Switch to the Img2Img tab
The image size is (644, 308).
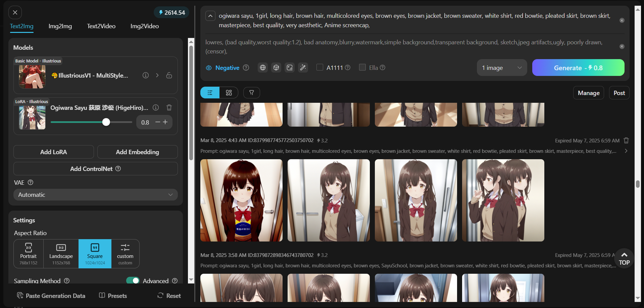[x=60, y=26]
